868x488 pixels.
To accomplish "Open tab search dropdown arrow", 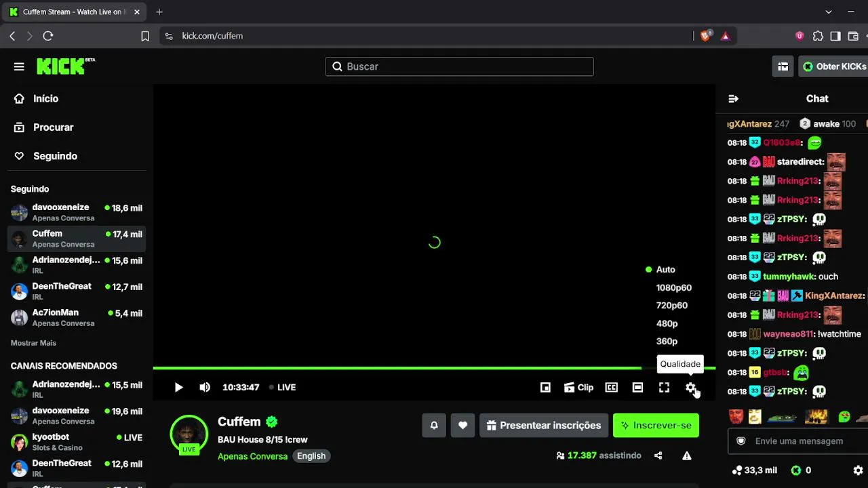I will pyautogui.click(x=829, y=12).
